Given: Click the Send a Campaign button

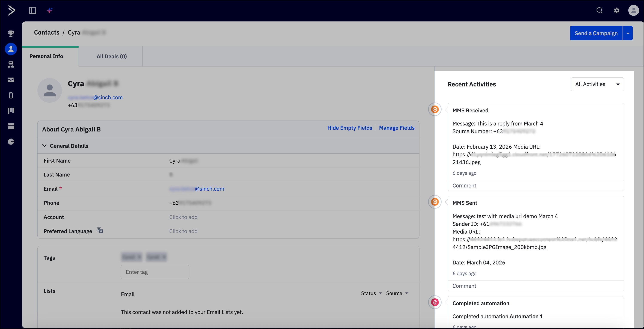Looking at the screenshot, I should pyautogui.click(x=596, y=33).
